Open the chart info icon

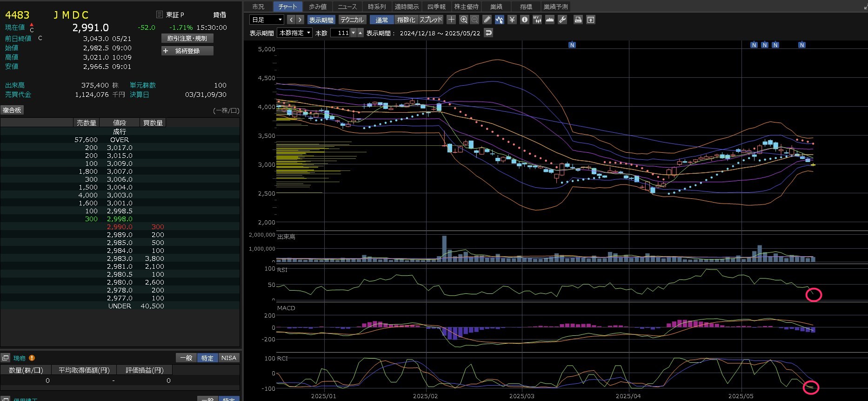(x=525, y=20)
